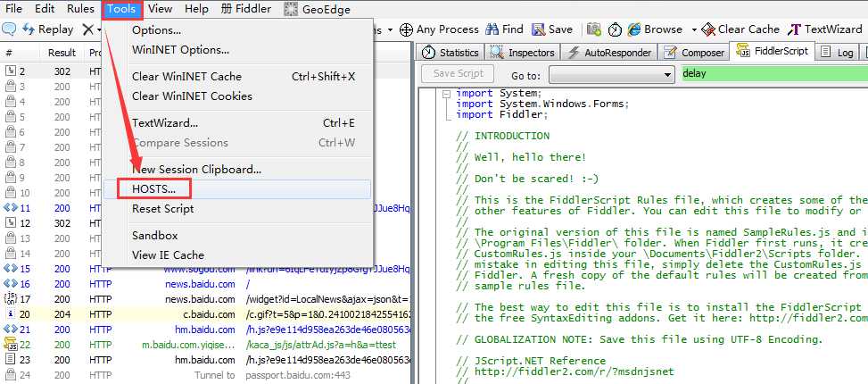The width and height of the screenshot is (868, 384).
Task: Click the info icon of session 20
Action: click(x=11, y=314)
